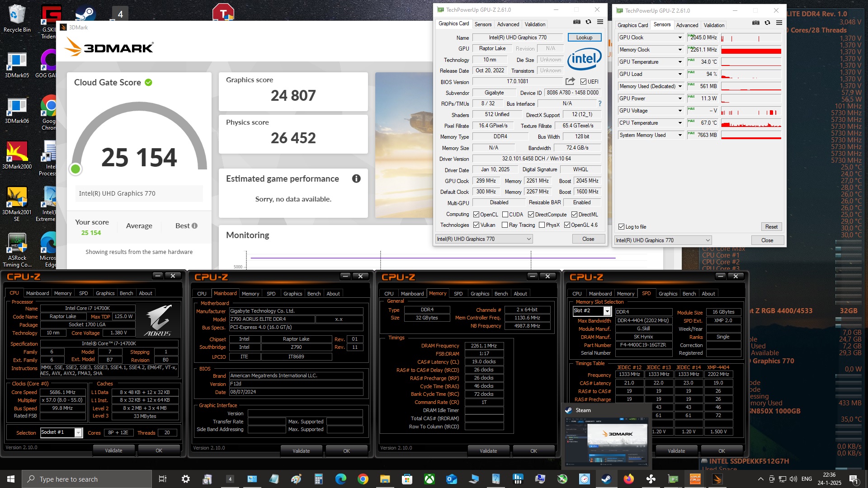Screen dimensions: 868x488
Task: Toggle the Log to file checkbox
Action: click(x=621, y=227)
